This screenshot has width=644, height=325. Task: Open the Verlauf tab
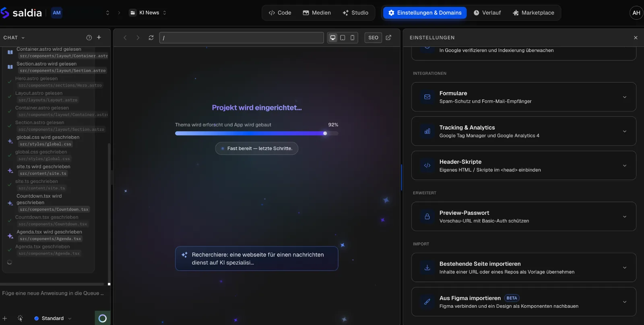(x=487, y=12)
